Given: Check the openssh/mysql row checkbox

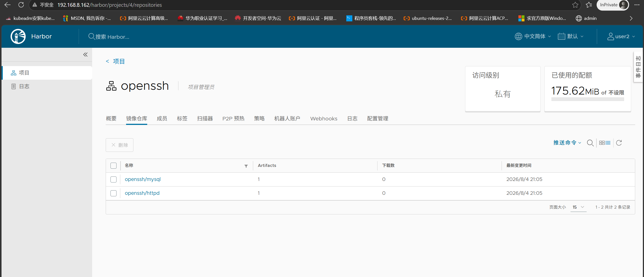Looking at the screenshot, I should 113,179.
